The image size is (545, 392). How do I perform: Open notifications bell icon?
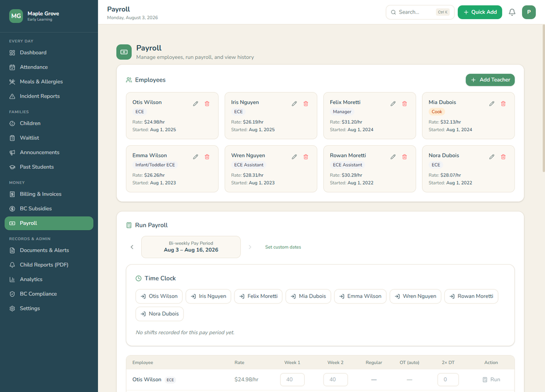tap(512, 12)
